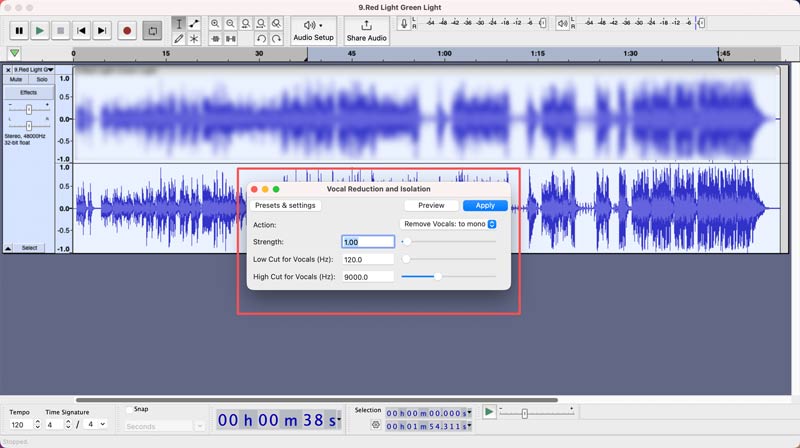Click Fit selection to width zoom icon

pyautogui.click(x=246, y=23)
